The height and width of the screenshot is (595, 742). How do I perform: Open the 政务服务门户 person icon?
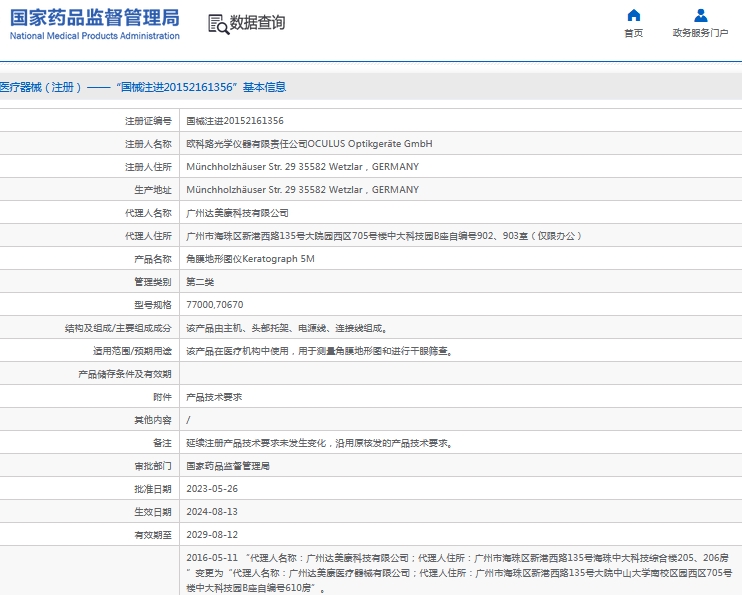pyautogui.click(x=700, y=16)
